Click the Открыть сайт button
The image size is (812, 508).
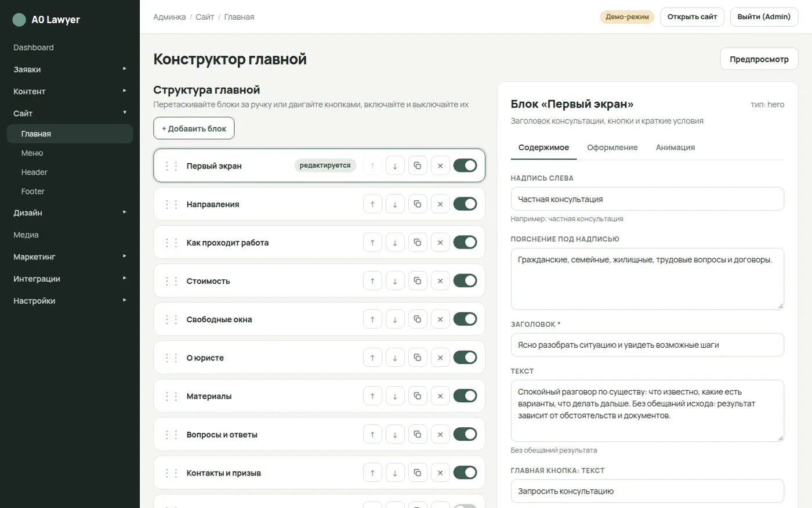pos(692,17)
